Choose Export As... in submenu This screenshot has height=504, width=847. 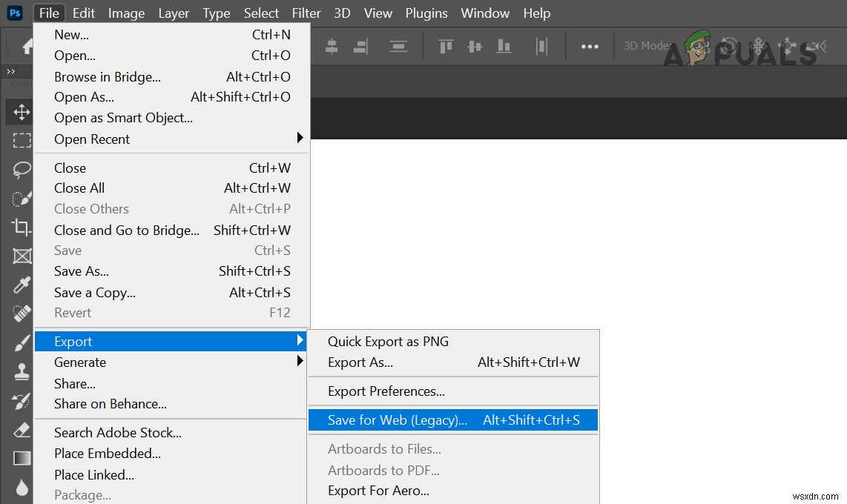tap(453, 362)
